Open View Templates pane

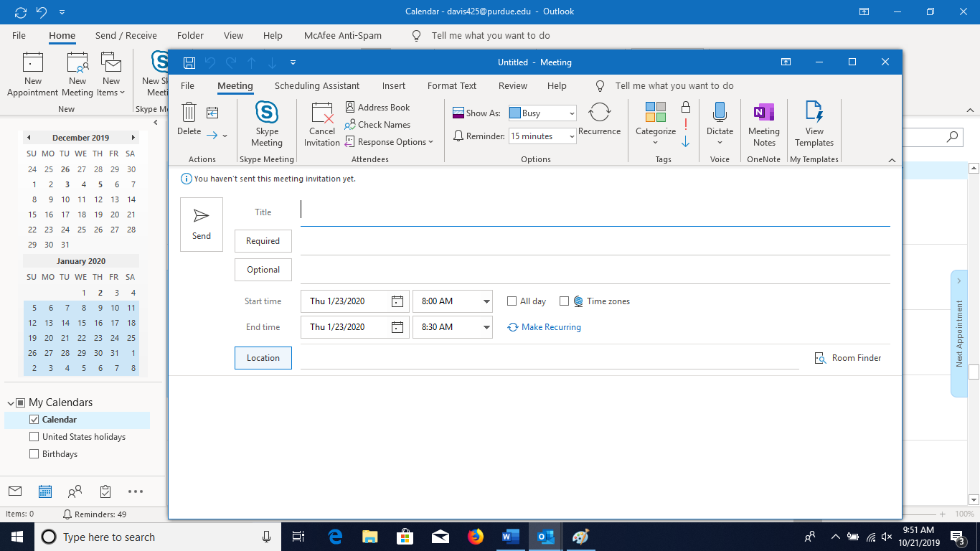click(x=814, y=123)
